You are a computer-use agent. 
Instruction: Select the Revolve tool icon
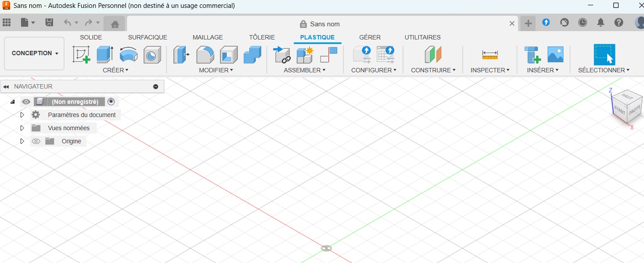128,55
